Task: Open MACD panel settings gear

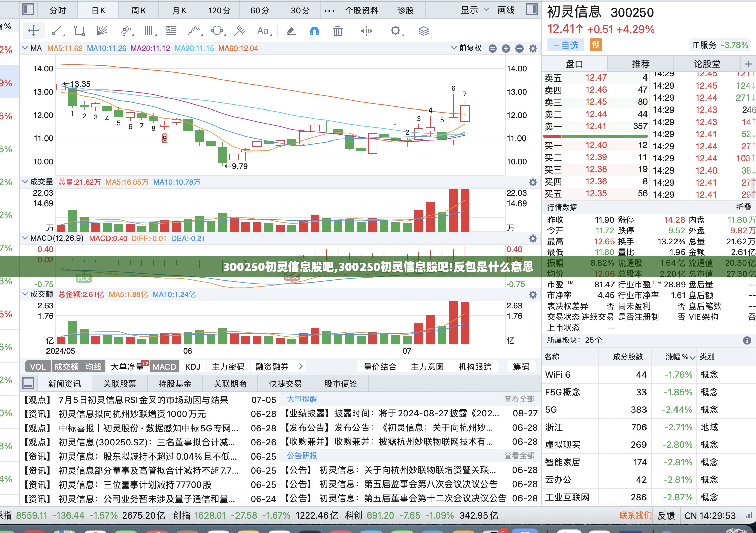Action: (x=533, y=239)
